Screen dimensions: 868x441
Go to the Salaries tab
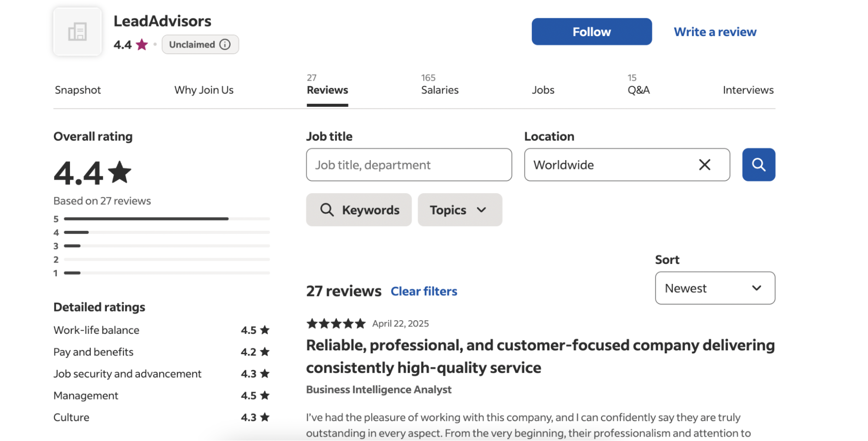pos(439,90)
